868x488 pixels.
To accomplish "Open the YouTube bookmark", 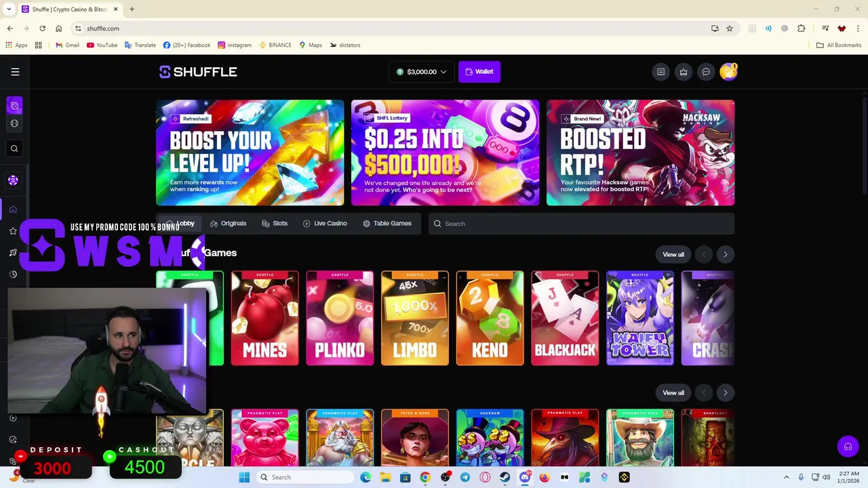I will pos(102,45).
